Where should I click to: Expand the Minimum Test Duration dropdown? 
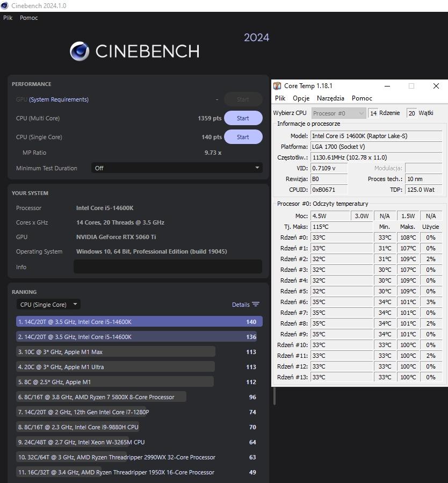pos(177,168)
